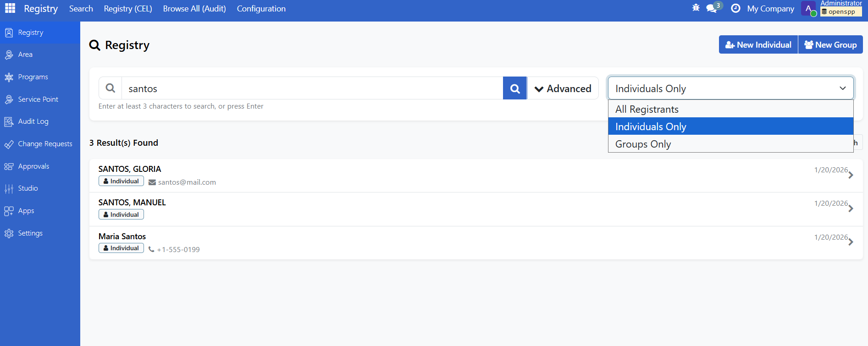
Task: Click the opens​pp database label
Action: [x=841, y=12]
